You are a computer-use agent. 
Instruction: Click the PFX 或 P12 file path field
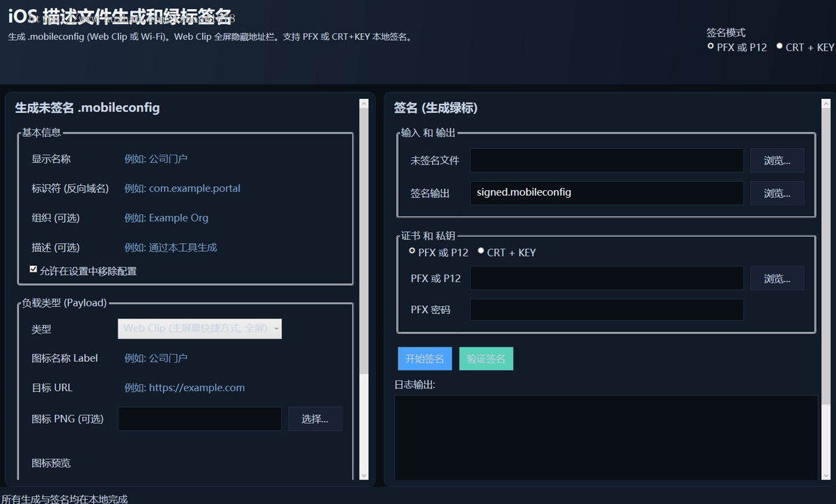[x=607, y=278]
